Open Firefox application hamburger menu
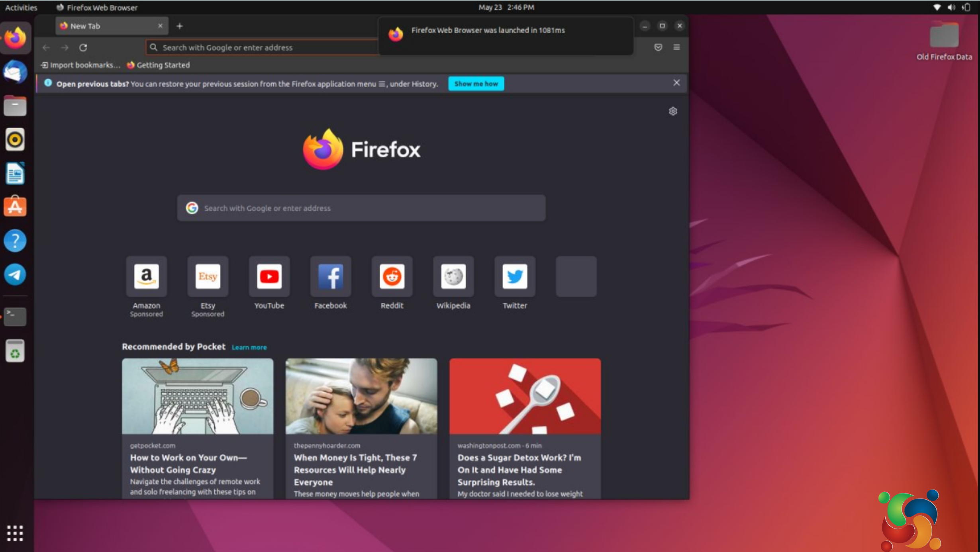The image size is (980, 552). click(x=676, y=47)
